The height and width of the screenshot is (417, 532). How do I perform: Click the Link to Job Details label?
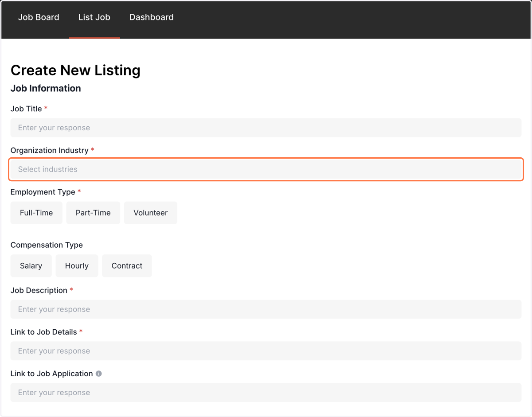tap(44, 332)
